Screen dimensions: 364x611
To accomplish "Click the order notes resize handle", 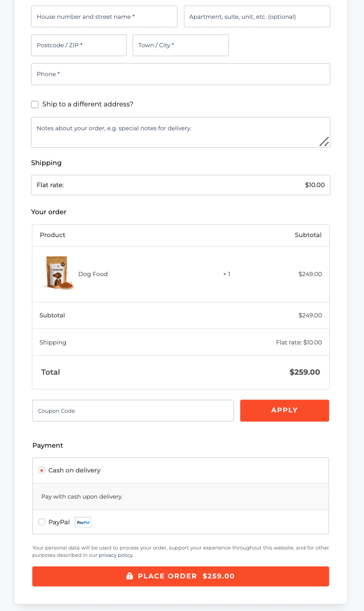I will click(x=324, y=142).
